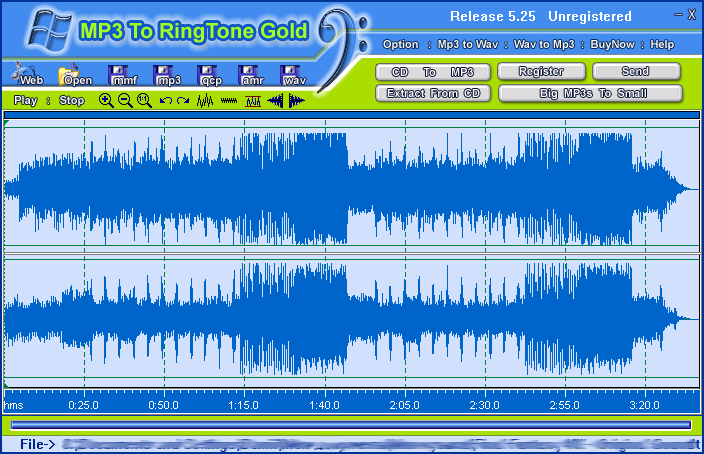Save as qcp ringtone format
Screen dimensions: 704x454
coord(209,75)
